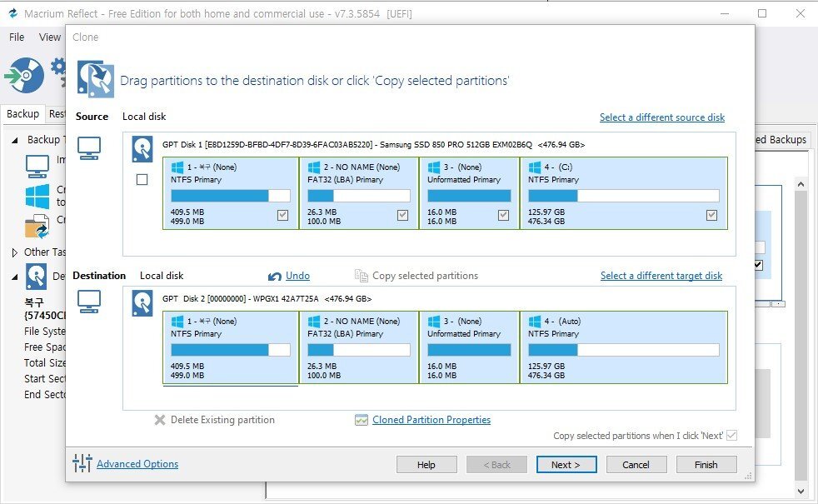
Task: Click source partition 2 FAT32 usage bar
Action: click(359, 196)
